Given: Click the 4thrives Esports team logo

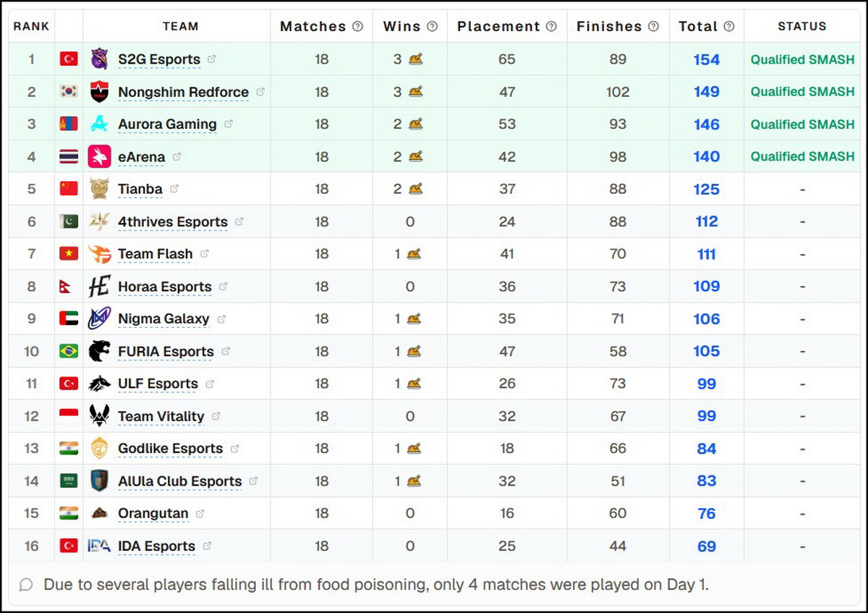Looking at the screenshot, I should [99, 221].
